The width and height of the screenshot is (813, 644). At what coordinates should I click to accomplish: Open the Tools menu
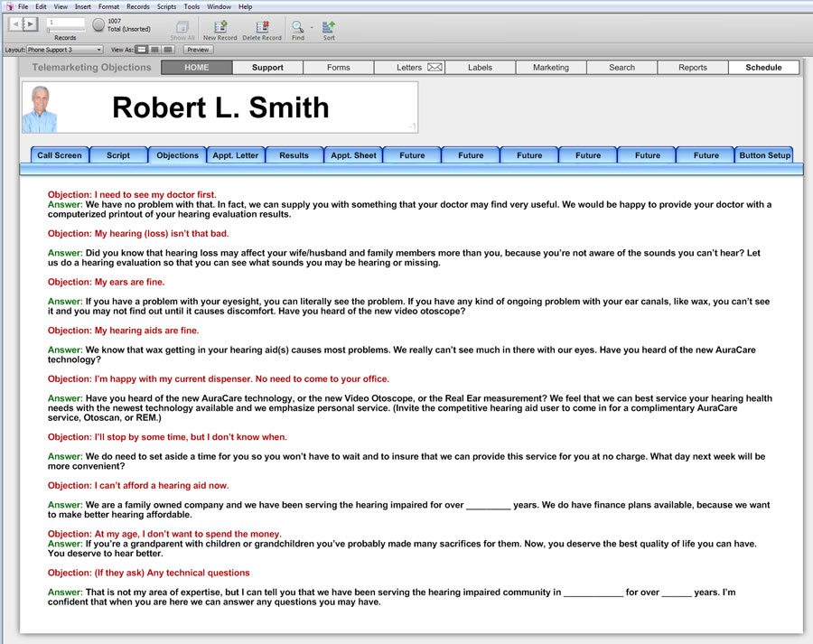pyautogui.click(x=192, y=6)
